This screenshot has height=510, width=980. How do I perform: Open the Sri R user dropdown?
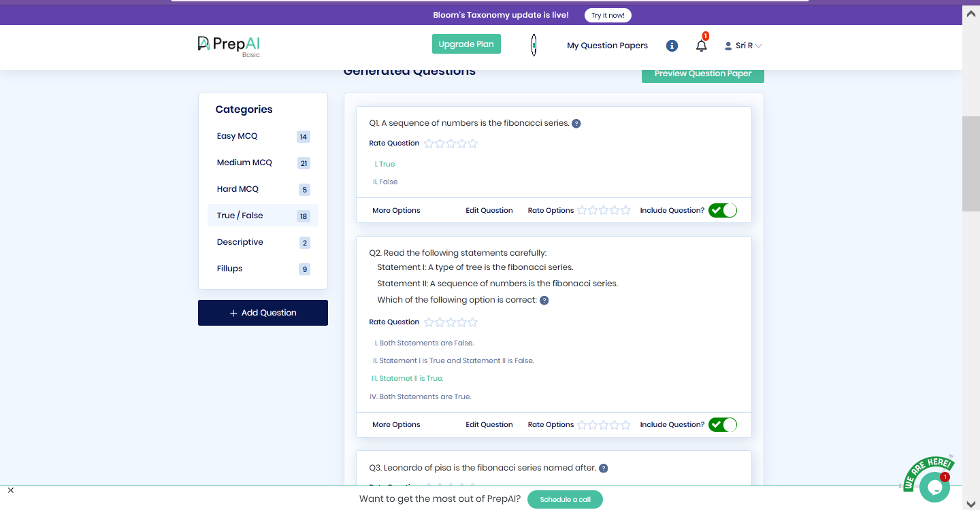[x=743, y=46]
